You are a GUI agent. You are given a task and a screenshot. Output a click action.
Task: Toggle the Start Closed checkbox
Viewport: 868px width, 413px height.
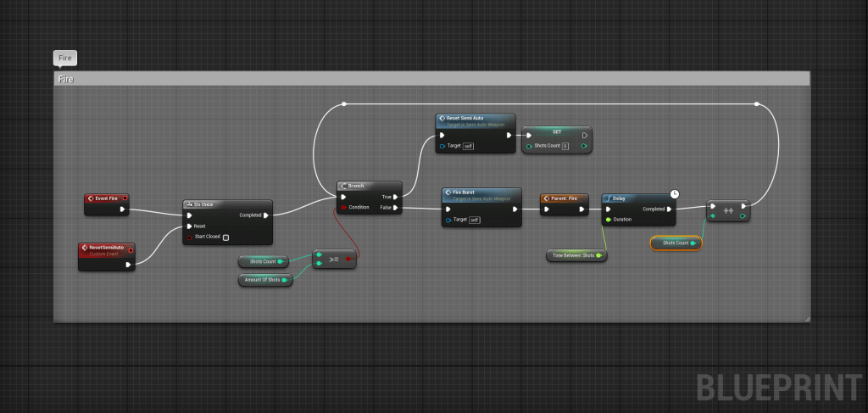point(225,237)
